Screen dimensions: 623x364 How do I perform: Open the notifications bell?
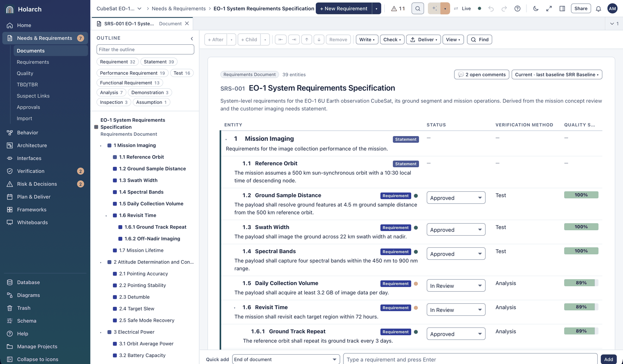[598, 9]
